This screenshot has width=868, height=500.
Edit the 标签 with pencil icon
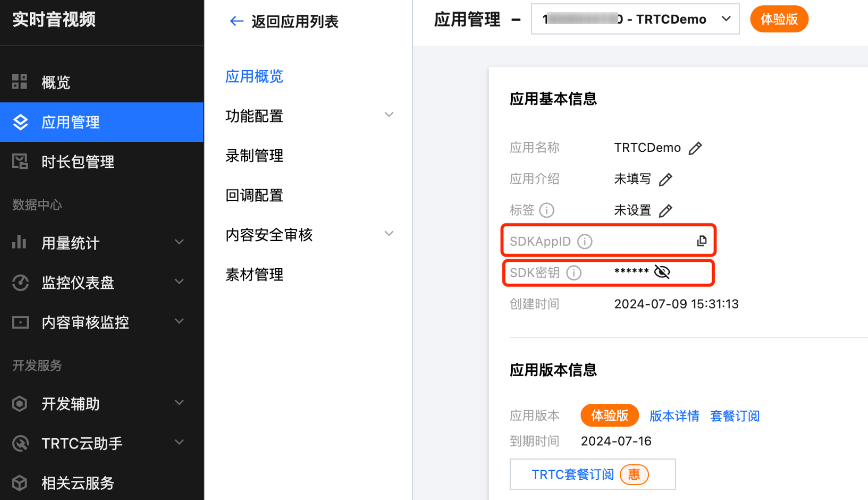(x=665, y=211)
